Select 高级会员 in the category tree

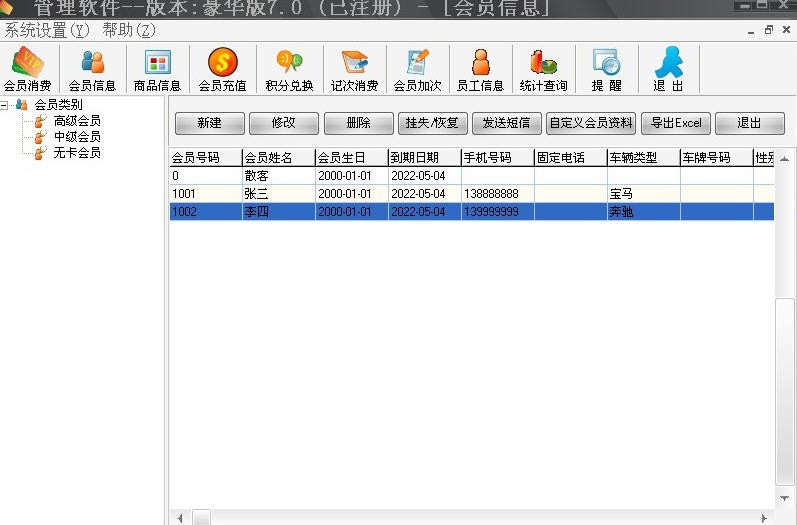77,121
